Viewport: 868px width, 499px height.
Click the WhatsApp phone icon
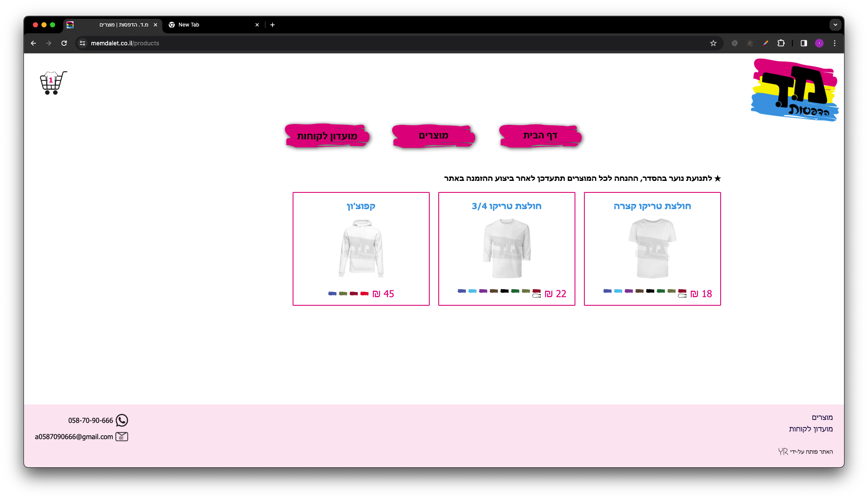(122, 420)
